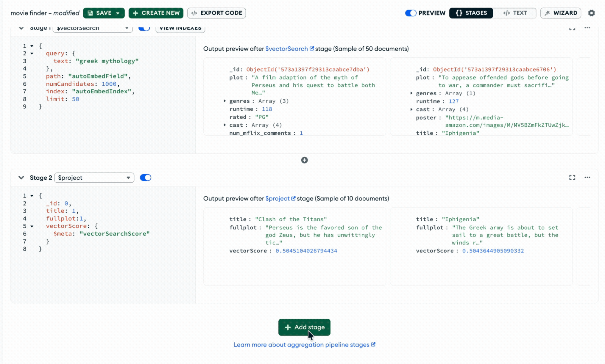Open Save button dropdown arrow
The height and width of the screenshot is (364, 605).
tap(118, 13)
